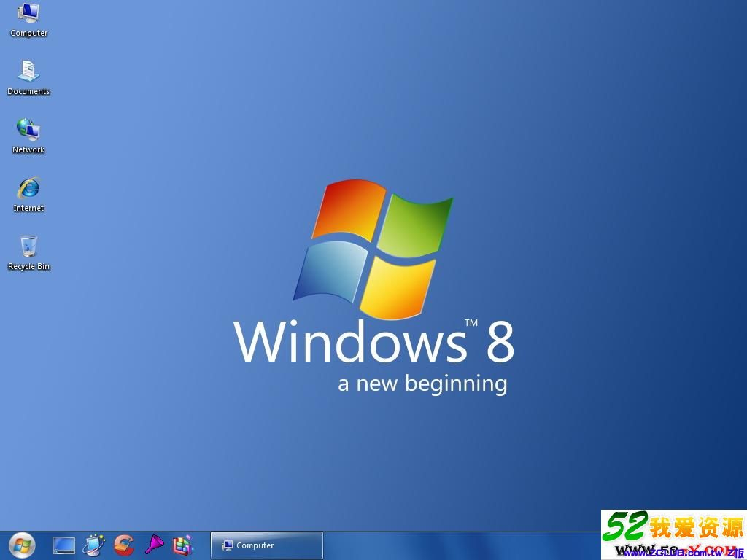Image resolution: width=747 pixels, height=560 pixels.
Task: Launch the monitor with sparkles taskbar icon
Action: 94,545
